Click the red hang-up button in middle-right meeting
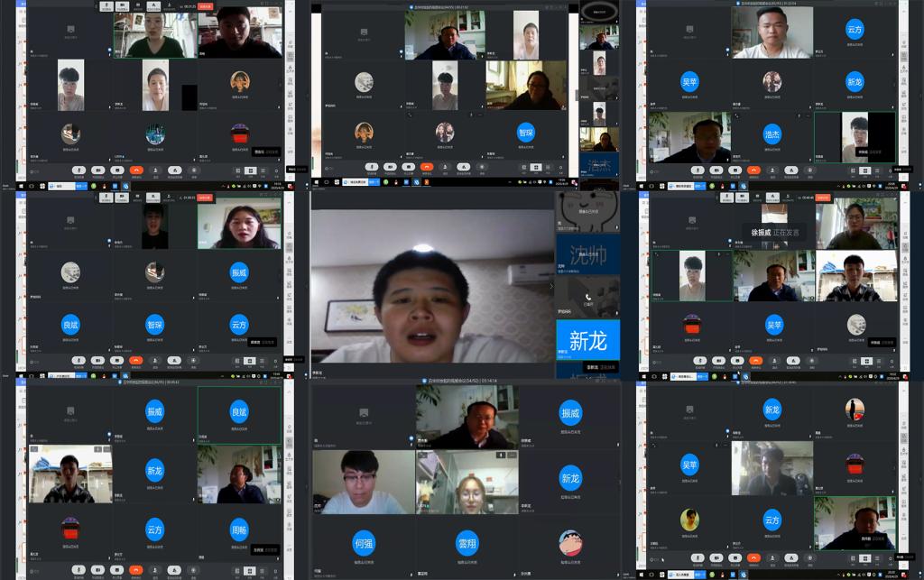The image size is (924, 580). pyautogui.click(x=754, y=362)
